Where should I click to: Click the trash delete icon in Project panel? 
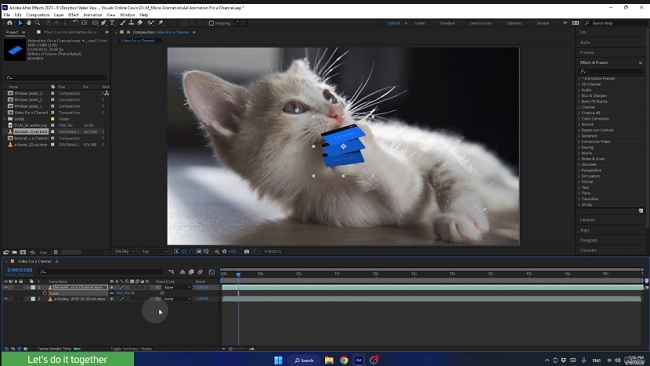[56, 252]
